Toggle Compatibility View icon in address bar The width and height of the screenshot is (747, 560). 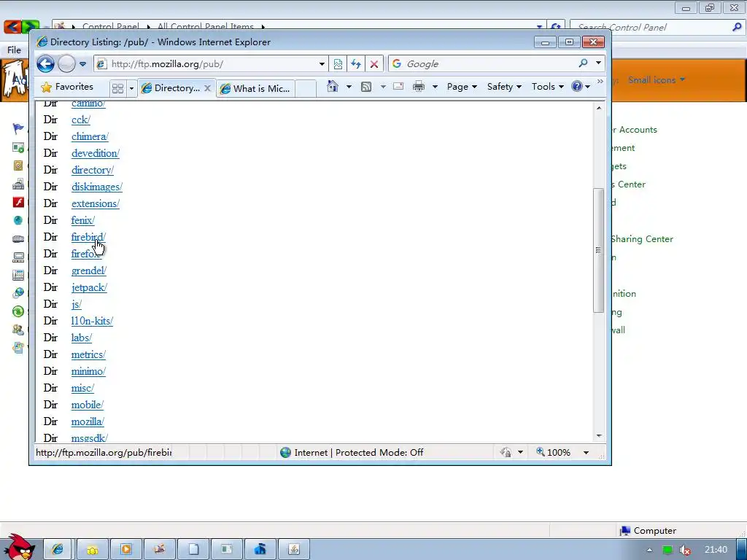[338, 64]
